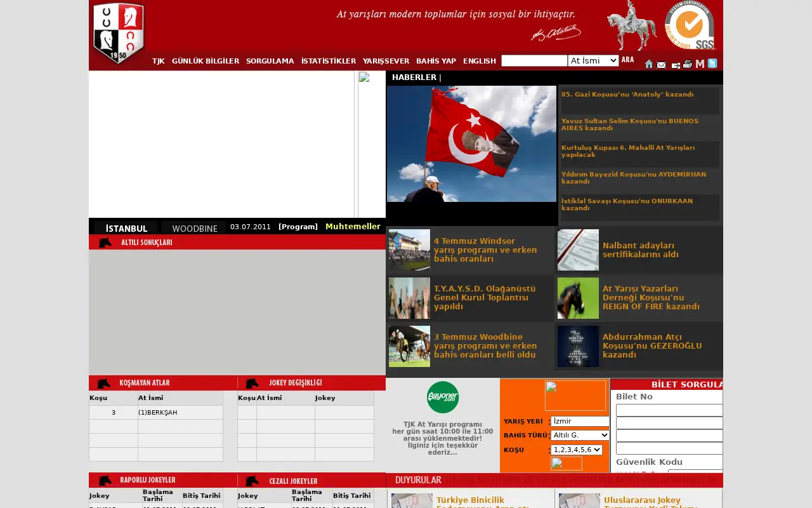This screenshot has width=812, height=508.
Task: Open the At İsmi search type dropdown
Action: click(593, 61)
